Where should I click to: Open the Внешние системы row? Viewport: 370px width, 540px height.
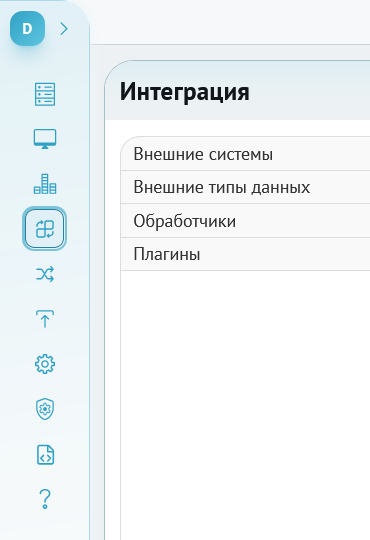[245, 154]
